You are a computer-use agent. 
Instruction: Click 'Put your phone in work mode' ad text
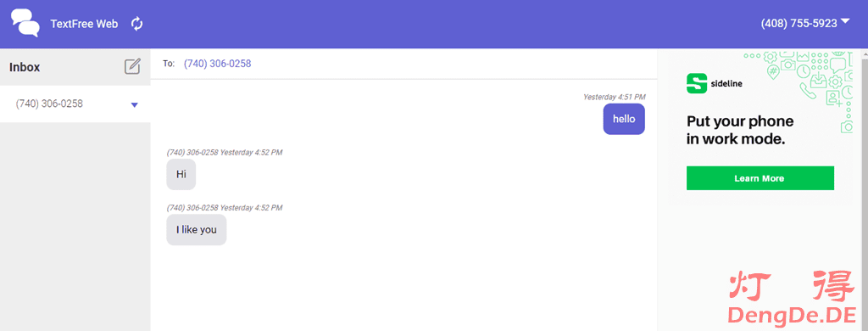pos(740,131)
